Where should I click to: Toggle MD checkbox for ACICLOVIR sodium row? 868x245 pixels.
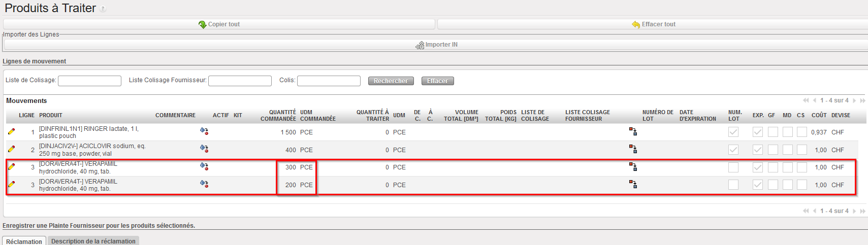click(x=788, y=150)
